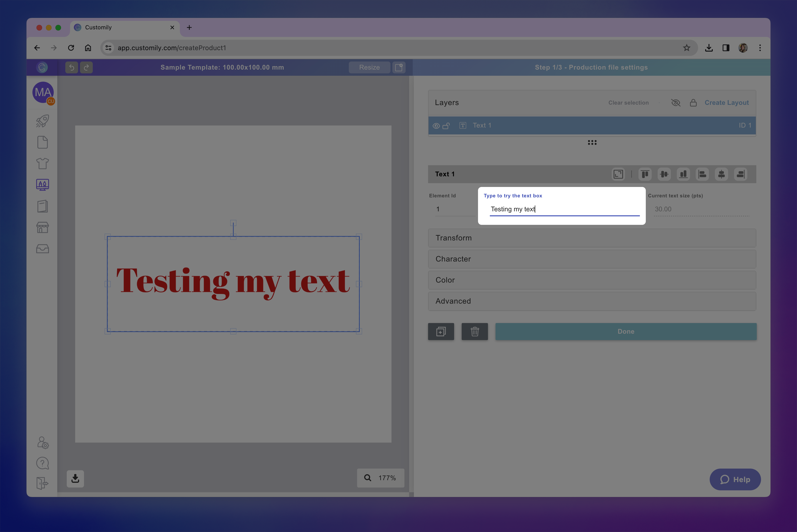Click the Resize button

[369, 67]
